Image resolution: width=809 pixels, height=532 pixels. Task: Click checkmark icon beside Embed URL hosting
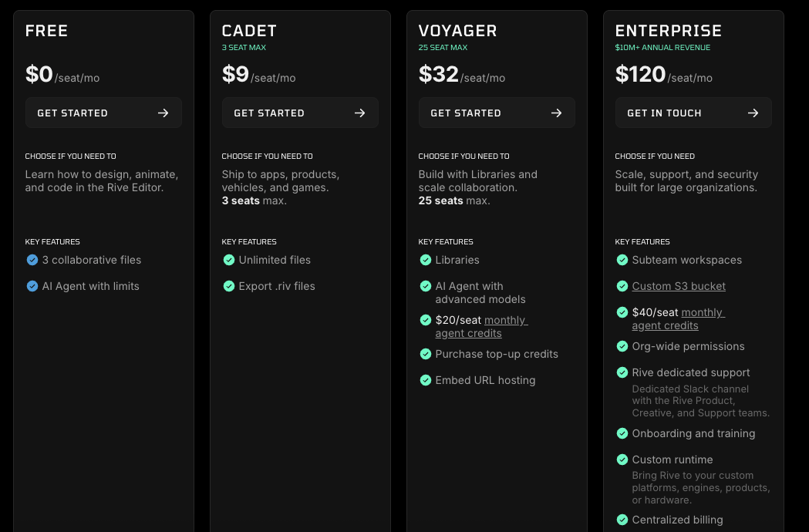(425, 380)
